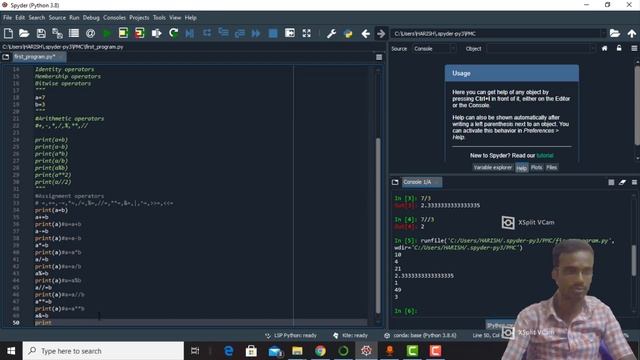Go forward with the right arrow icon
The height and width of the screenshot is (360, 640).
(x=381, y=33)
